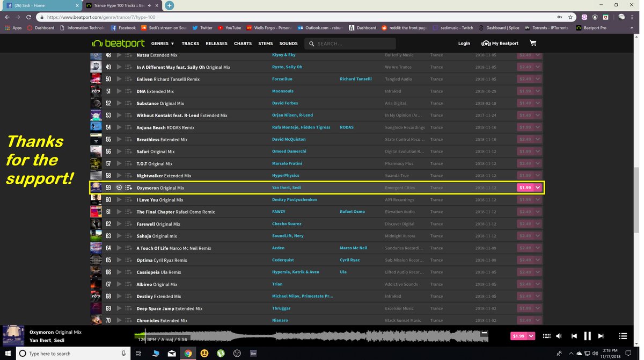Open My Beatport
Image resolution: width=644 pixels, height=360 pixels.
pyautogui.click(x=500, y=44)
